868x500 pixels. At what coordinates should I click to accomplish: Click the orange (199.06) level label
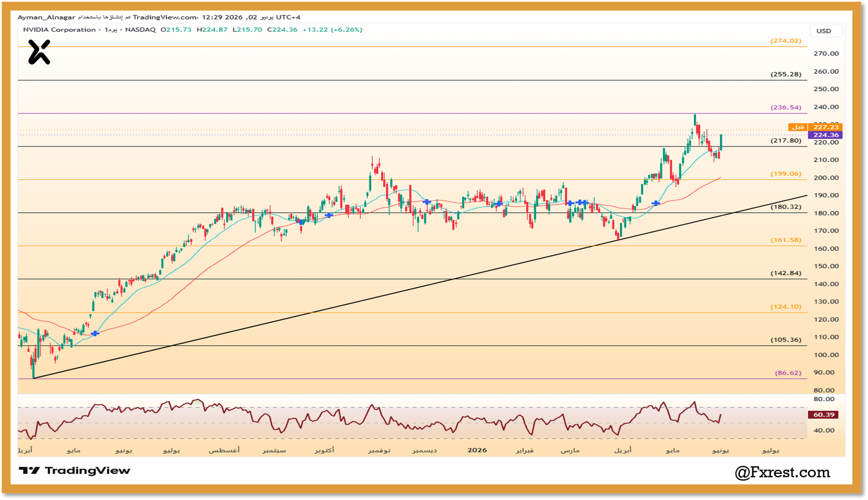coord(786,174)
